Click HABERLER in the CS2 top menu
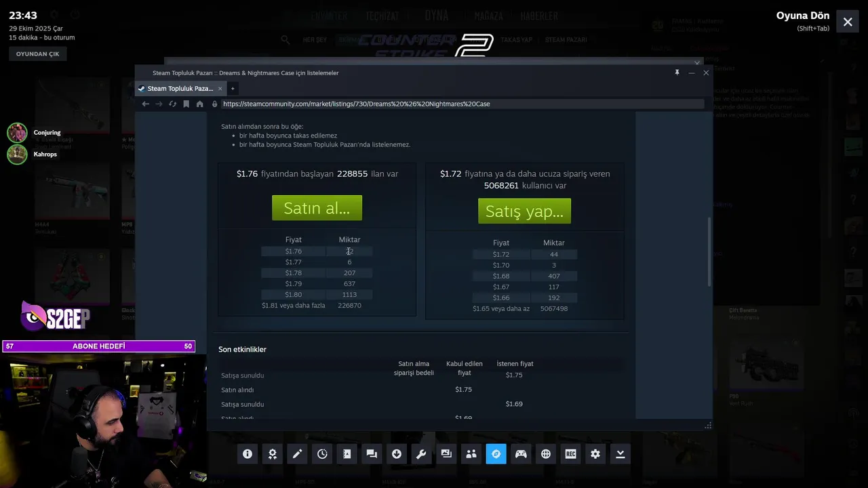Image resolution: width=868 pixels, height=488 pixels. 539,16
